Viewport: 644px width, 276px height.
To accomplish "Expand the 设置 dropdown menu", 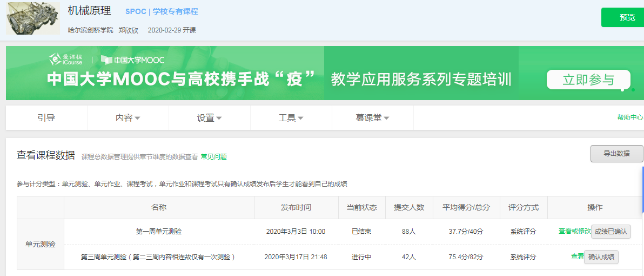I will click(210, 118).
